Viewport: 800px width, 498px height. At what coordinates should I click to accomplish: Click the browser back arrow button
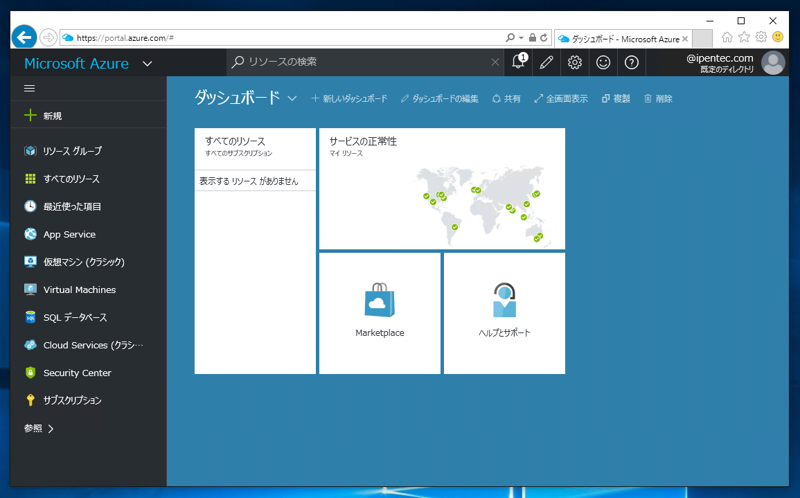(23, 37)
